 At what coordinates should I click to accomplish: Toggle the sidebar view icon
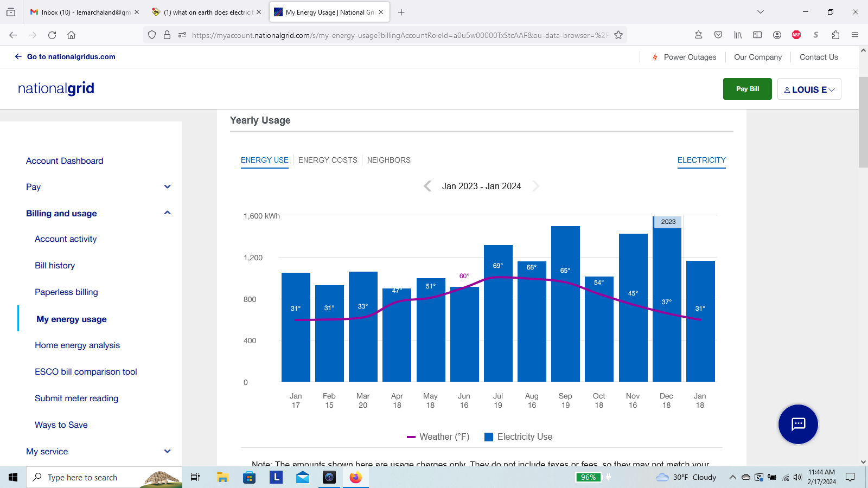click(x=757, y=35)
